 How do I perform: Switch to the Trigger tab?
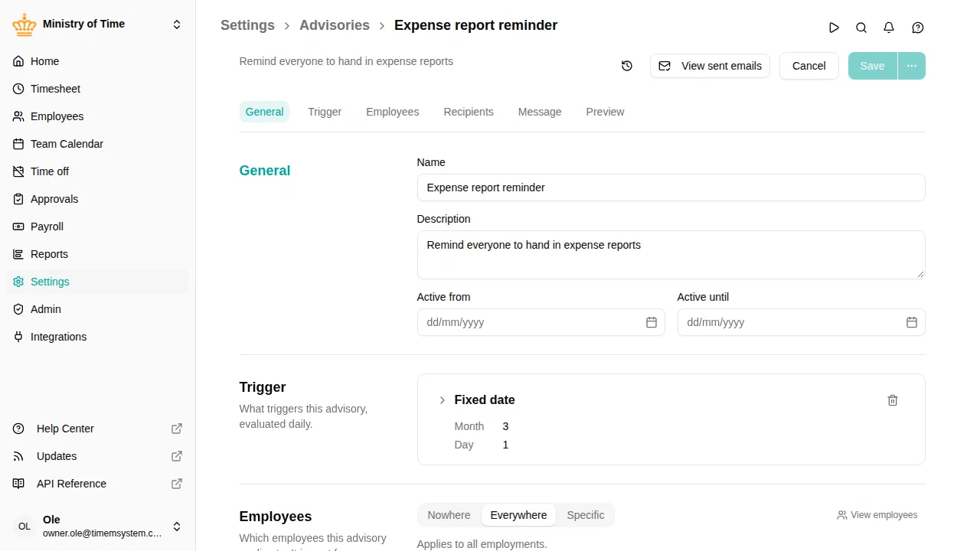point(325,112)
